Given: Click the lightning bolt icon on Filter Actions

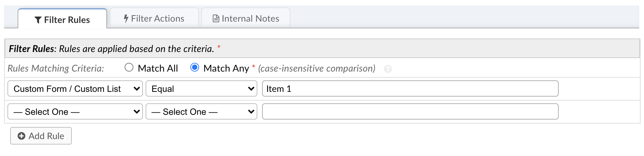Looking at the screenshot, I should pos(126,19).
